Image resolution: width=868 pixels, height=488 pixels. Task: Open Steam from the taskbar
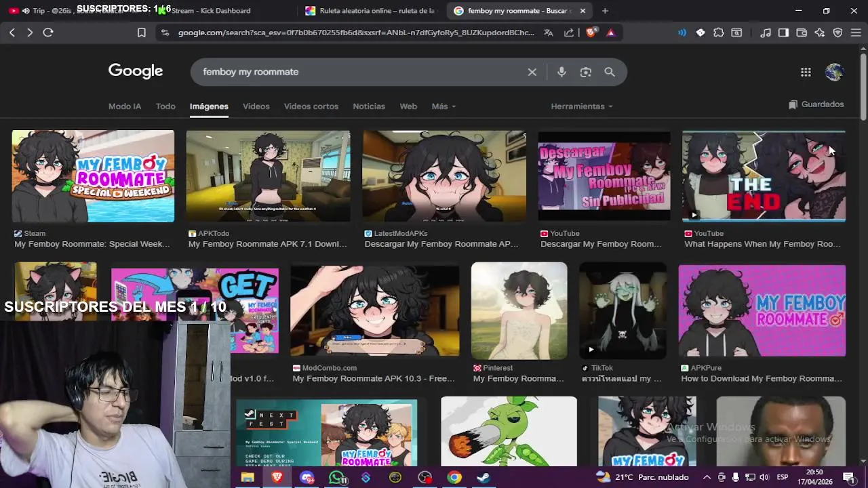484,477
